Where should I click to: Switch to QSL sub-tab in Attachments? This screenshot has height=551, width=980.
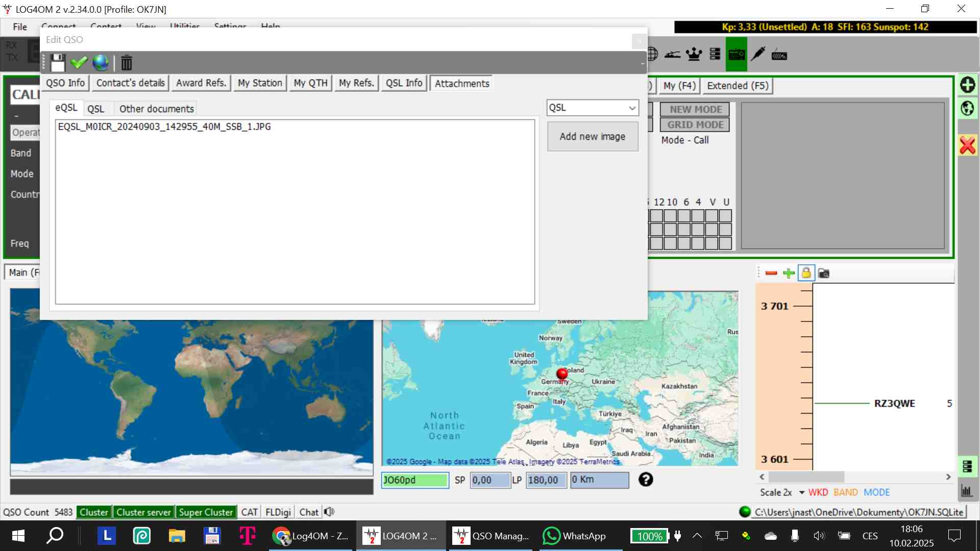click(95, 109)
